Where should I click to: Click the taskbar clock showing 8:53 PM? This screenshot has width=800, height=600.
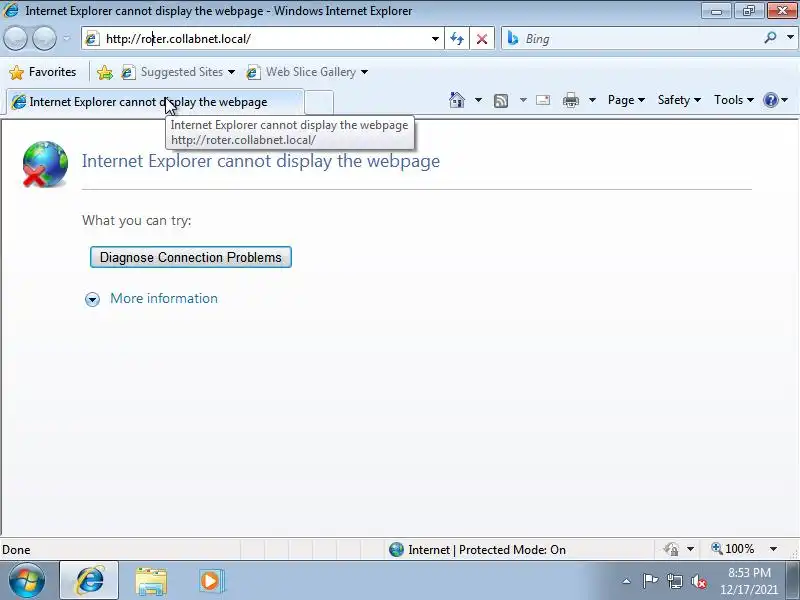coord(749,581)
